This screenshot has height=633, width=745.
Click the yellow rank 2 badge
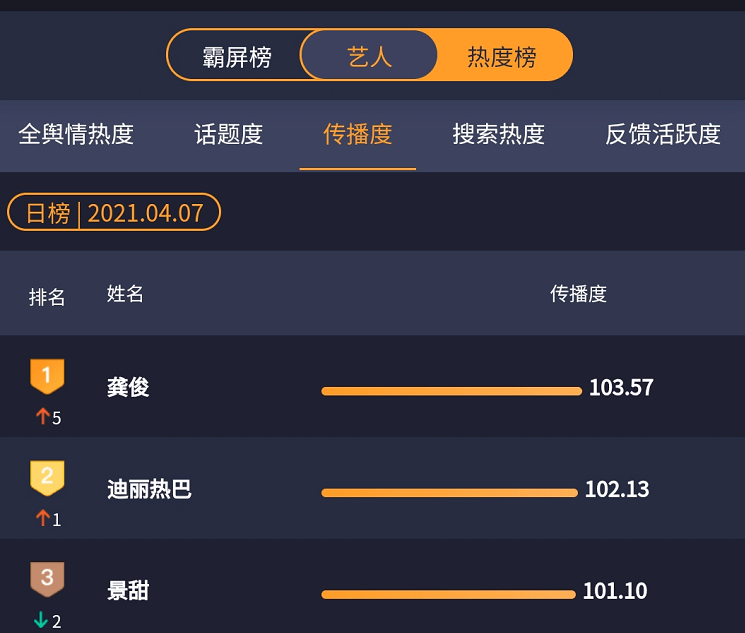pyautogui.click(x=47, y=478)
